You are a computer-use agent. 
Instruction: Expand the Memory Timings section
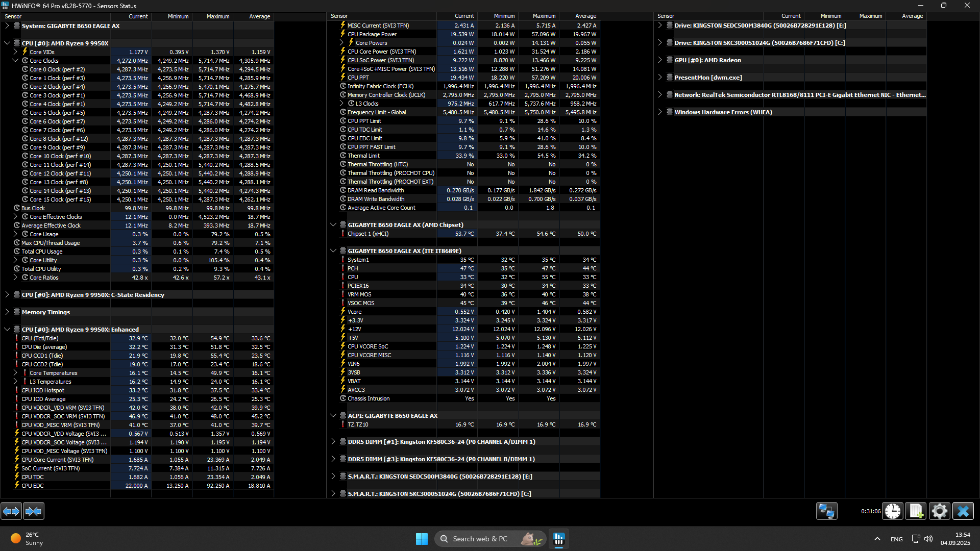7,312
